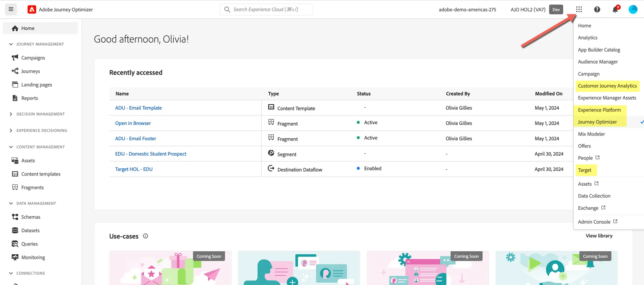Click the Queries icon

pyautogui.click(x=15, y=244)
